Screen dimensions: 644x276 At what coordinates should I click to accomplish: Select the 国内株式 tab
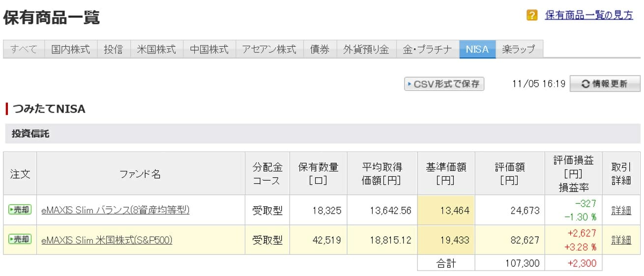pos(71,49)
